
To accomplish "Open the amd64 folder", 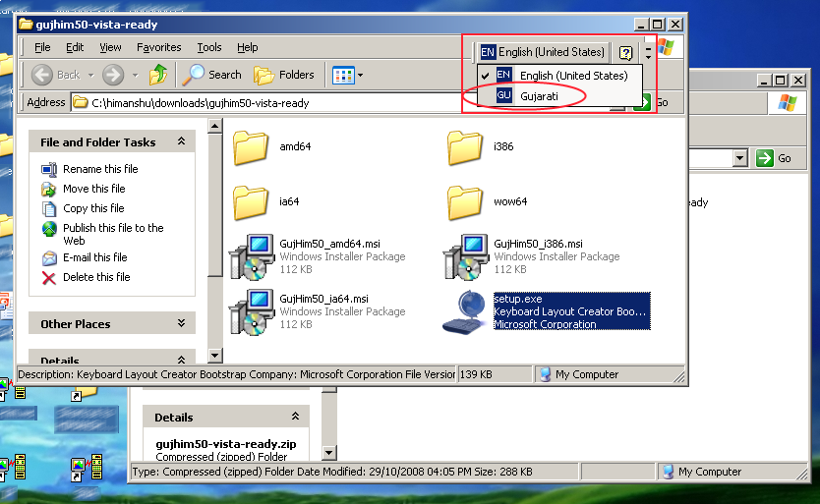I will 251,147.
